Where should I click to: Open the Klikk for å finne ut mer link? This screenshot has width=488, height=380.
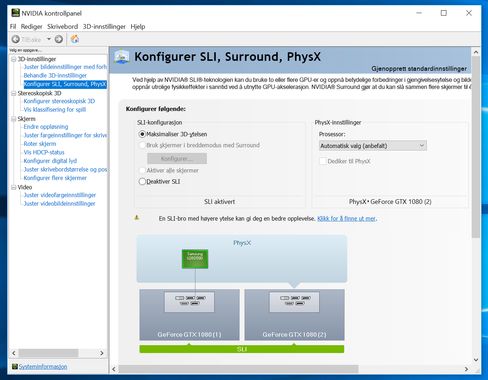347,219
